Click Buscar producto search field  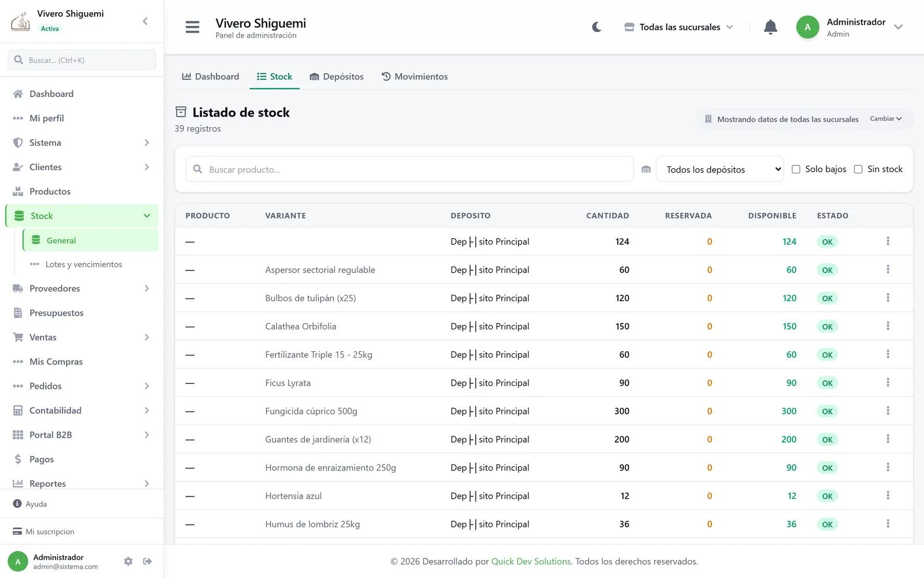point(409,169)
